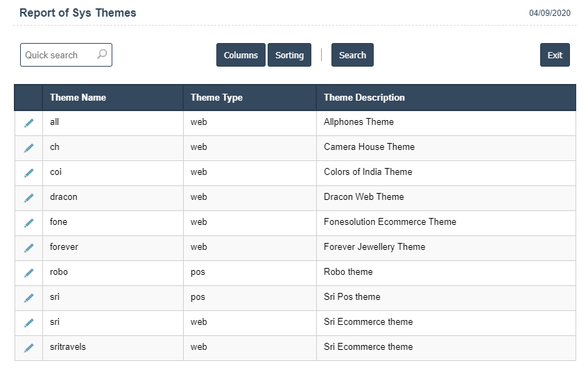Click the magnifier icon in quick search

[x=102, y=54]
